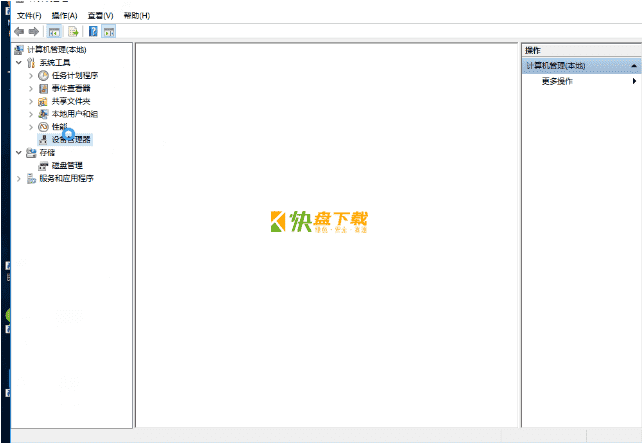
Task: Open the 帮助(H) menu
Action: pyautogui.click(x=137, y=16)
